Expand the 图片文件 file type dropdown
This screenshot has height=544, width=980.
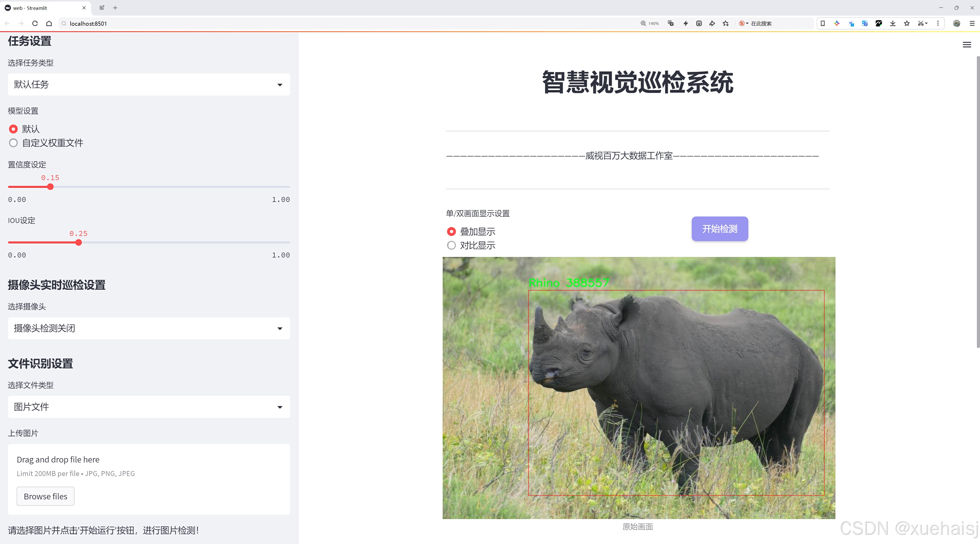pyautogui.click(x=149, y=407)
